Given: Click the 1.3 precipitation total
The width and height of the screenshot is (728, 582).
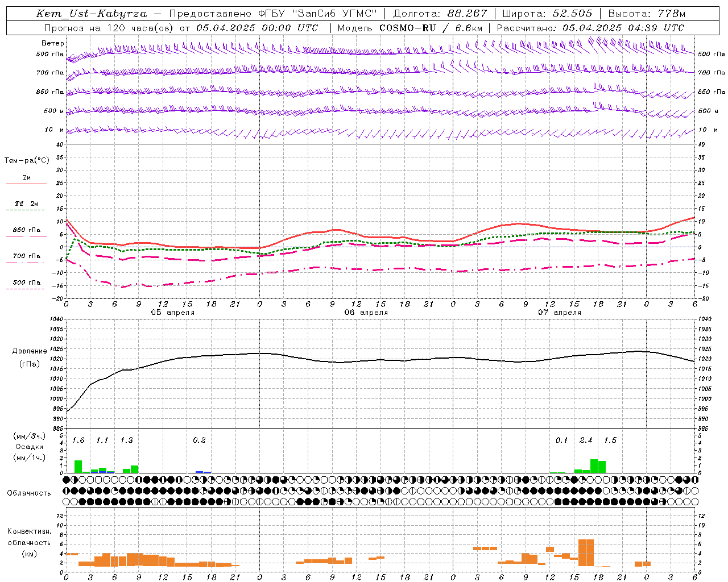Looking at the screenshot, I should click(x=126, y=440).
